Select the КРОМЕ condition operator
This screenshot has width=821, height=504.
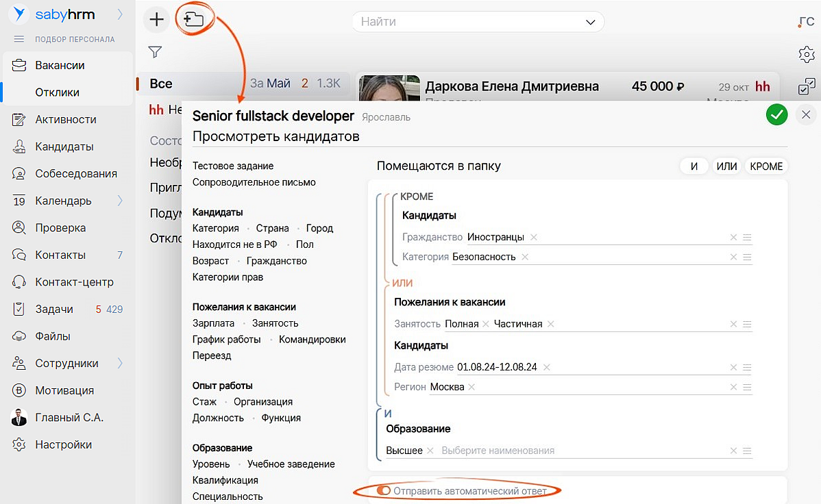coord(765,166)
